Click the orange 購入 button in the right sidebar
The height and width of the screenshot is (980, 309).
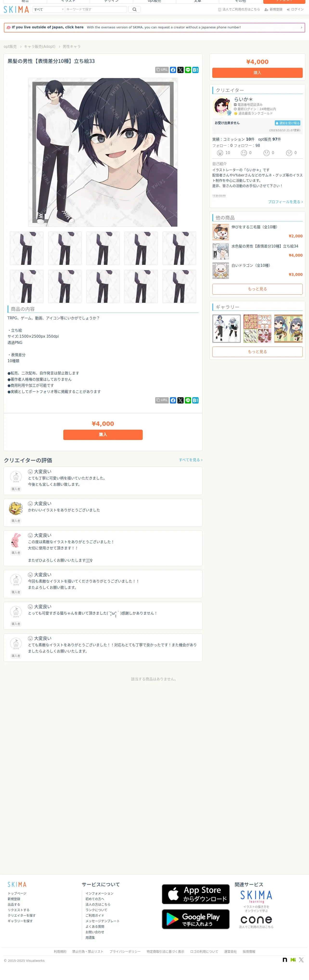coord(257,73)
